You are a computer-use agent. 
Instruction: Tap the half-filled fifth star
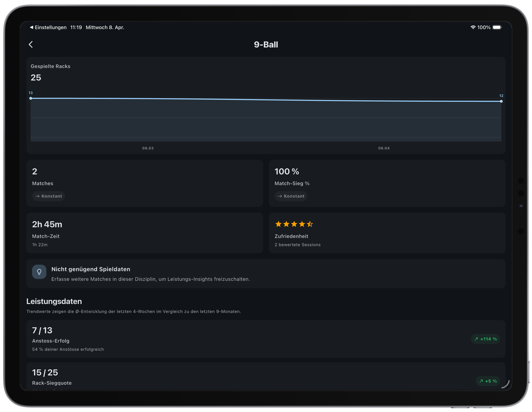(310, 224)
